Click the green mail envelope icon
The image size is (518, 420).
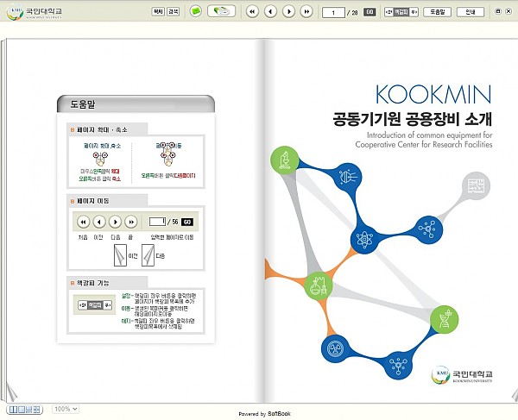[196, 11]
